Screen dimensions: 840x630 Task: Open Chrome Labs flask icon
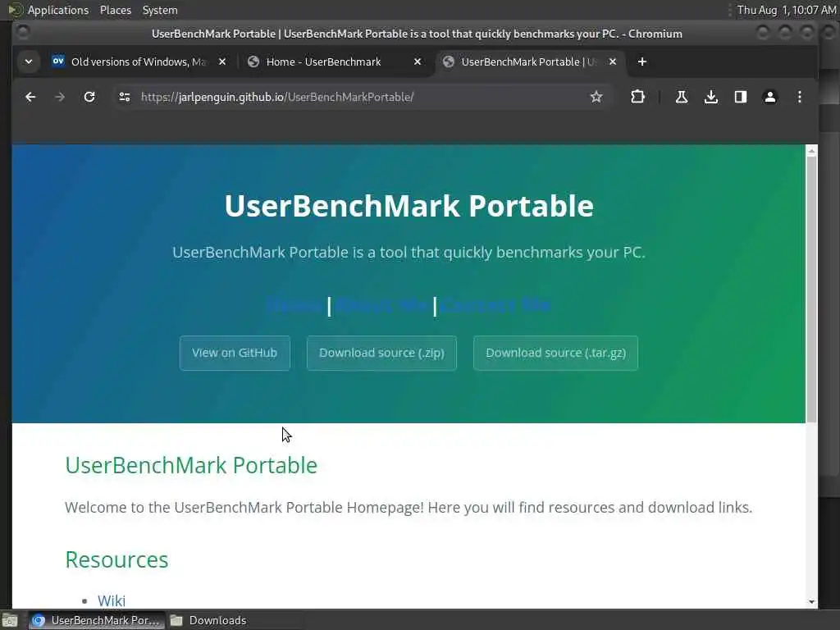tap(682, 97)
